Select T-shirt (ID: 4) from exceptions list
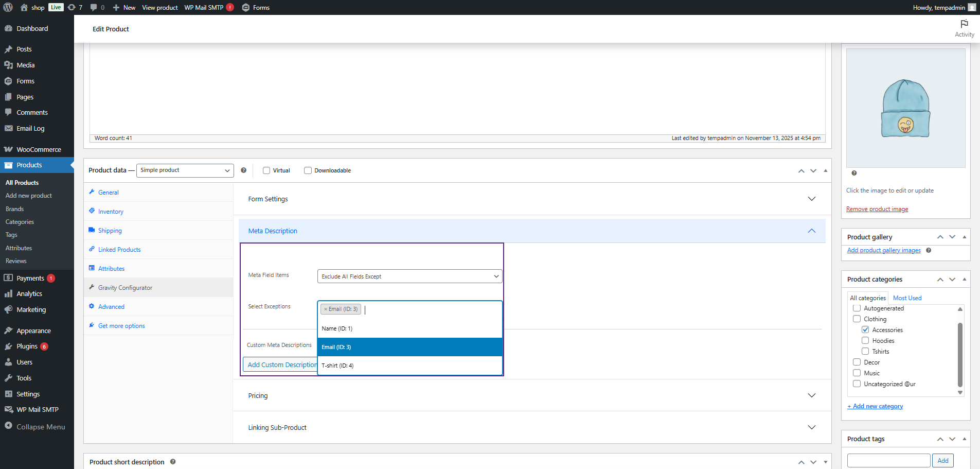The height and width of the screenshot is (469, 980). (x=337, y=366)
